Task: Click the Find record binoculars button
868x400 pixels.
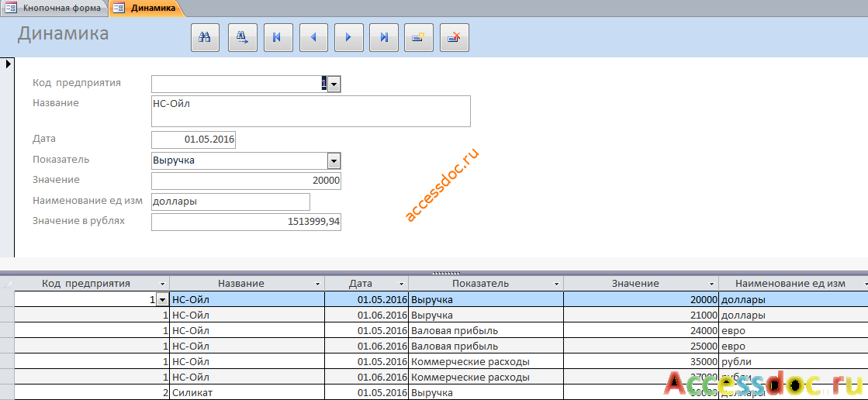Action: coord(206,38)
